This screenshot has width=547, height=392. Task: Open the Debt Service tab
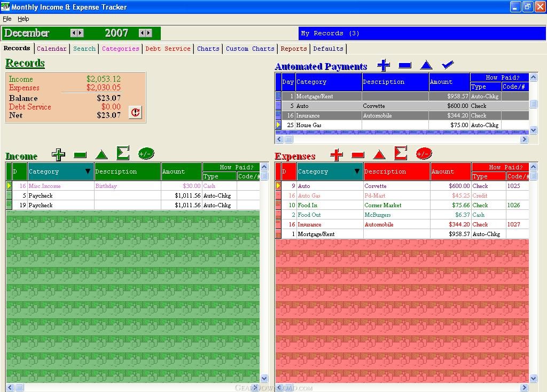[x=168, y=49]
